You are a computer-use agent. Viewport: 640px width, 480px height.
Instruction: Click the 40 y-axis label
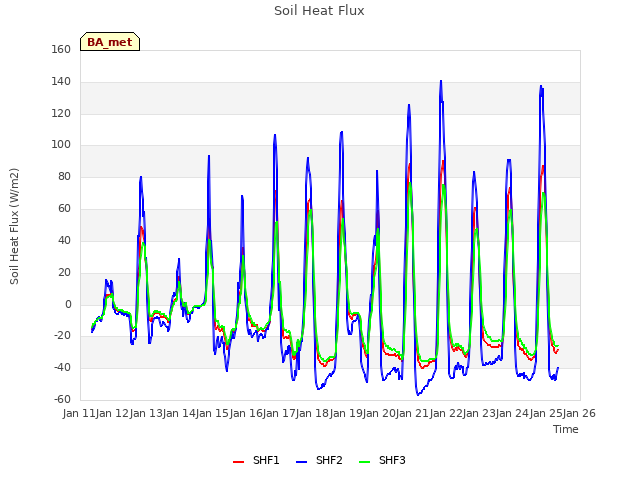pos(64,240)
